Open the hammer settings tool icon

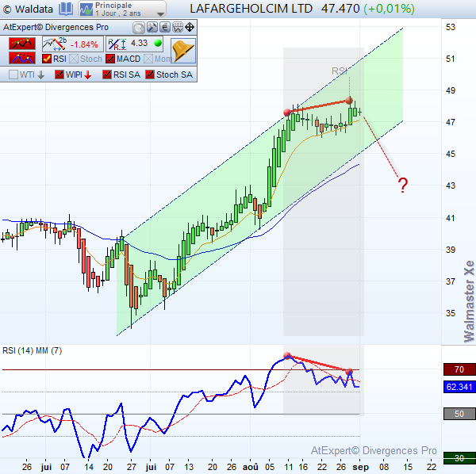point(152,27)
